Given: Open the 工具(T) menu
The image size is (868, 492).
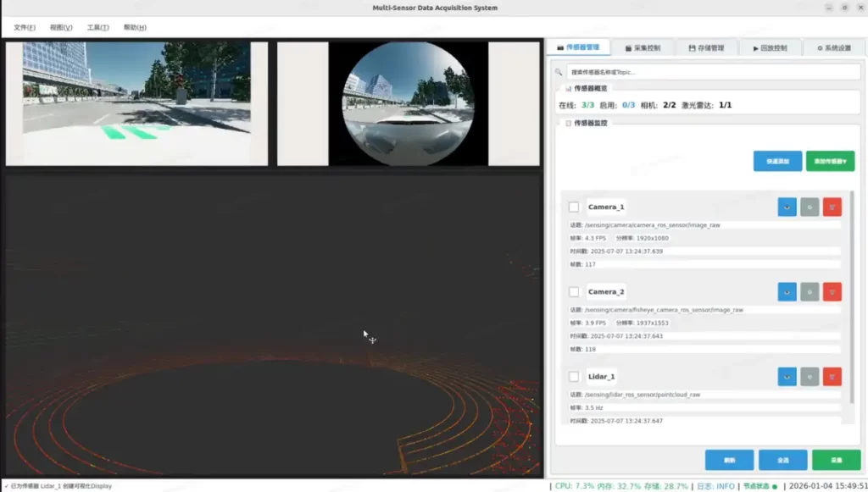Looking at the screenshot, I should [97, 27].
